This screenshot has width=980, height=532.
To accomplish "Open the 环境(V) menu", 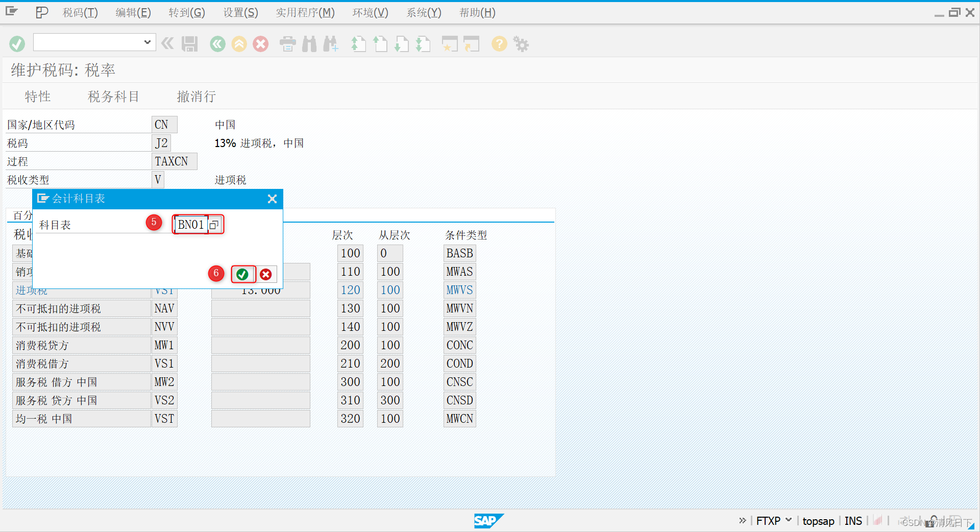I will click(370, 12).
